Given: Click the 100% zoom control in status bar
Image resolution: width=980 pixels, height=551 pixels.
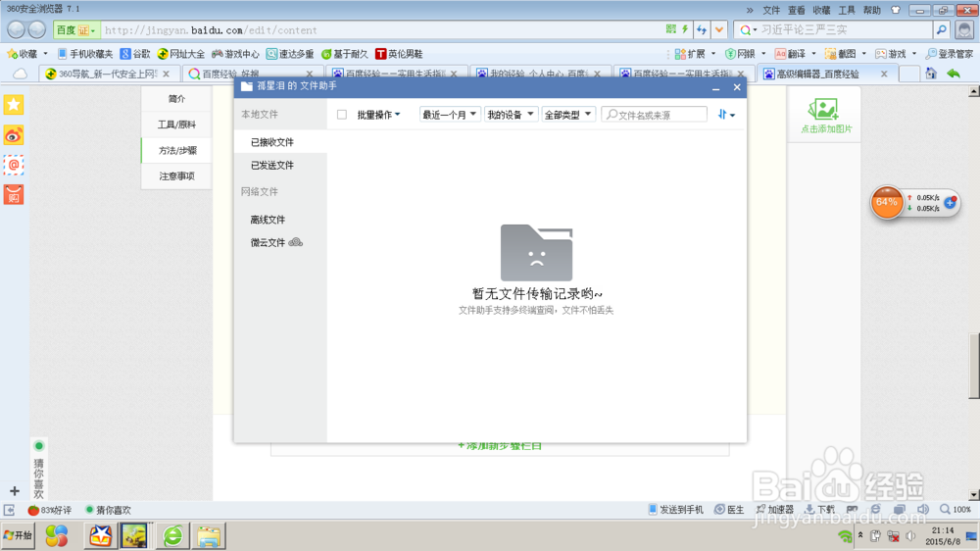Looking at the screenshot, I should pyautogui.click(x=956, y=510).
